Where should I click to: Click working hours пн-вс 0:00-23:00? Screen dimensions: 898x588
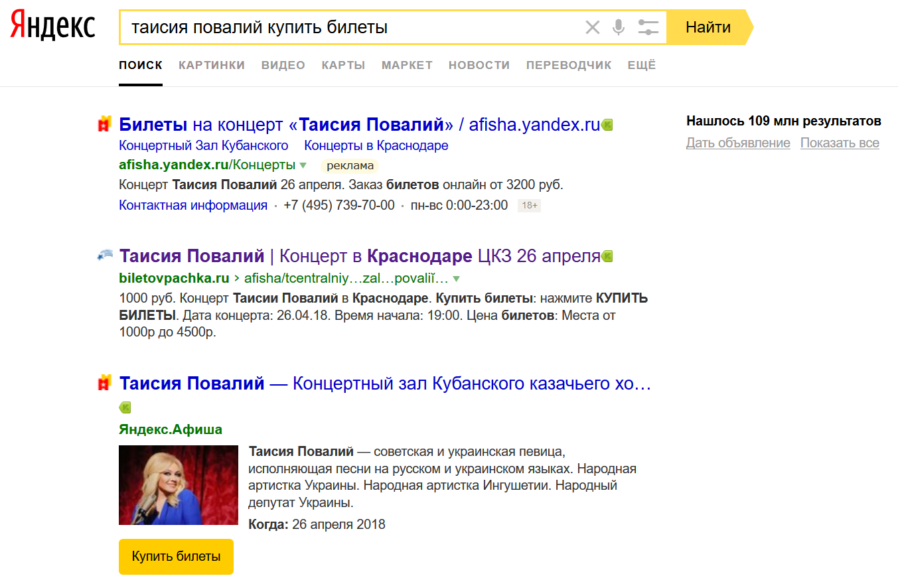(x=459, y=205)
